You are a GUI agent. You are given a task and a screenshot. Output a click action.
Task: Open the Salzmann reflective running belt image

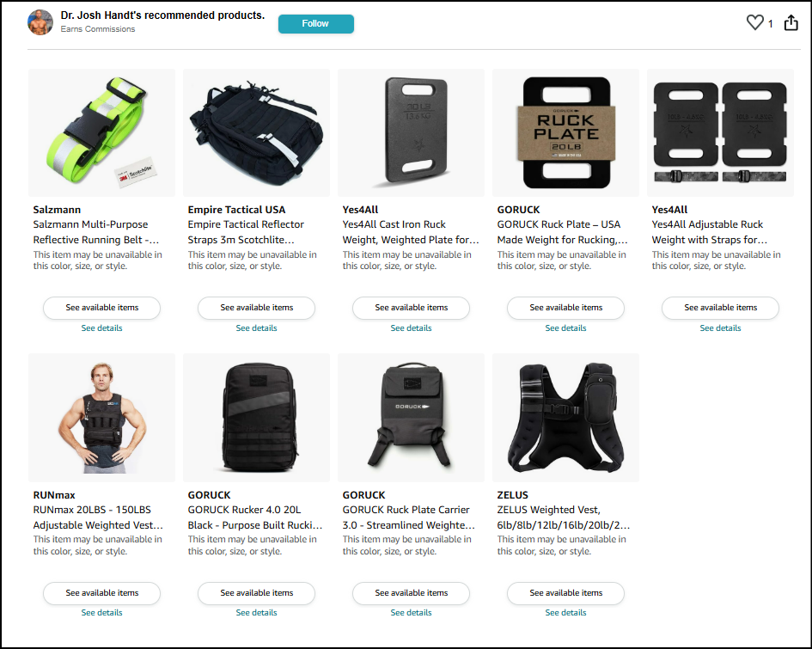(x=102, y=132)
